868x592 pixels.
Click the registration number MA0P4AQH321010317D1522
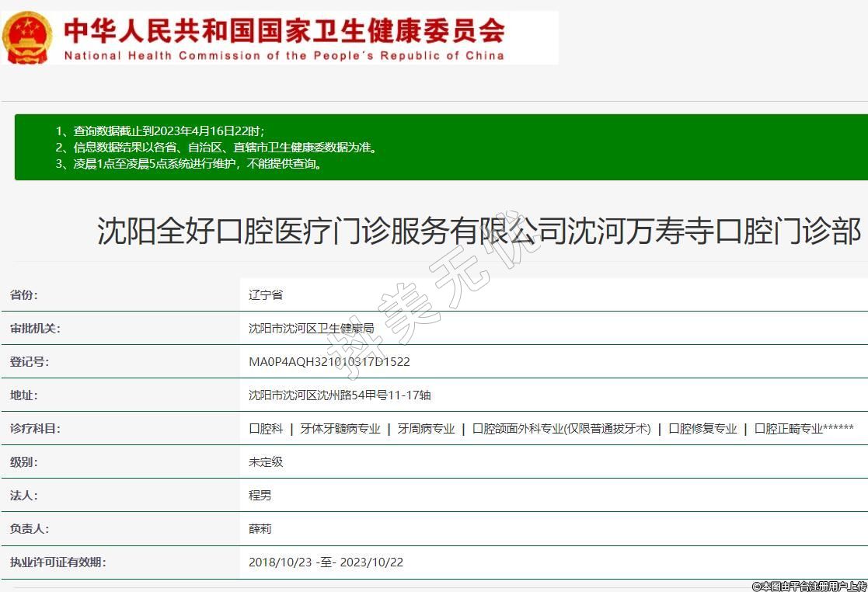click(x=329, y=362)
